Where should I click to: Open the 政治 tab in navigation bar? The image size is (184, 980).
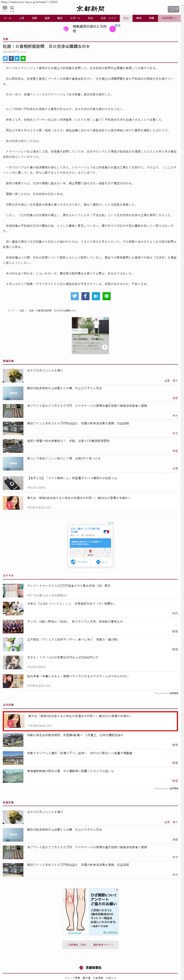[x=126, y=18]
